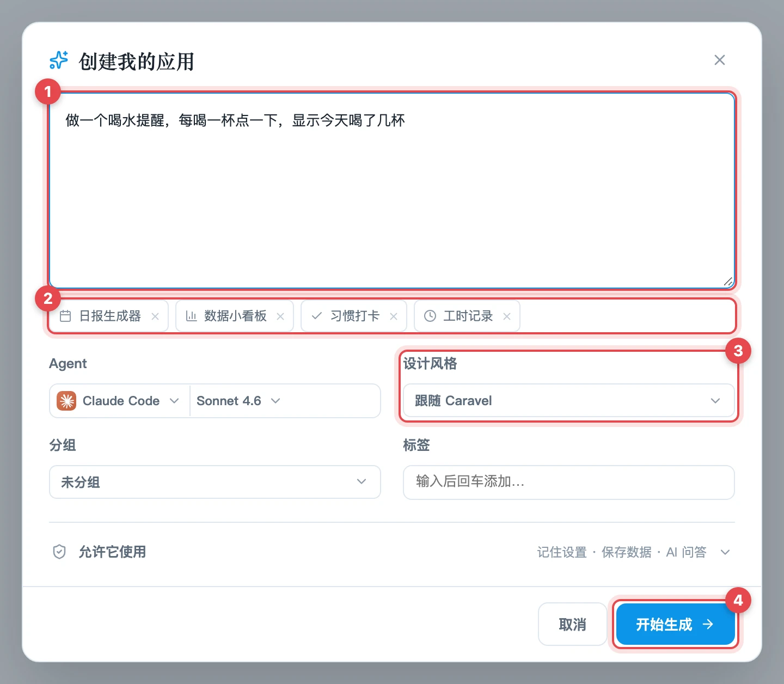784x684 pixels.
Task: Select the 日报生成器 template chip
Action: [109, 316]
